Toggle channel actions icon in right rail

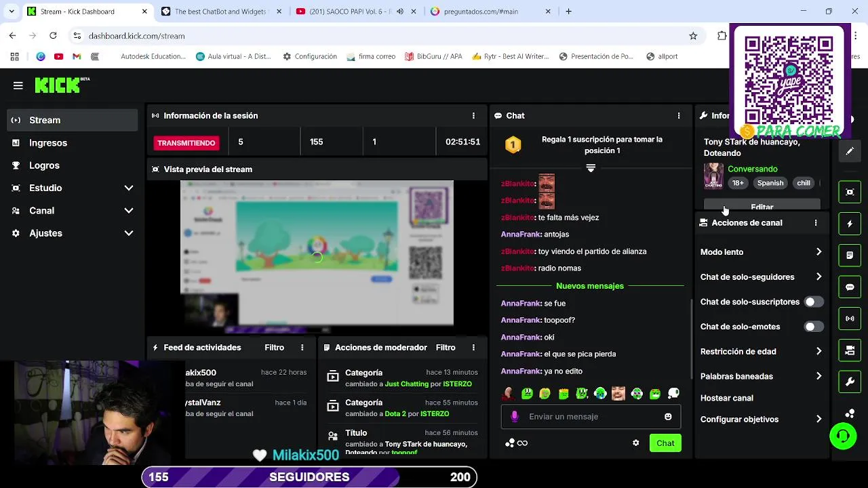[x=850, y=350]
